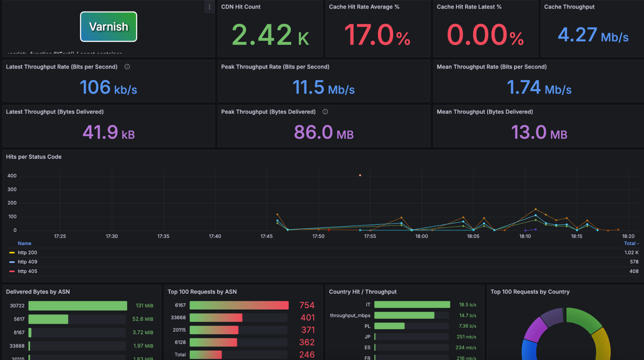Open yellow color swatch for http 200
The height and width of the screenshot is (360, 644).
[x=12, y=253]
